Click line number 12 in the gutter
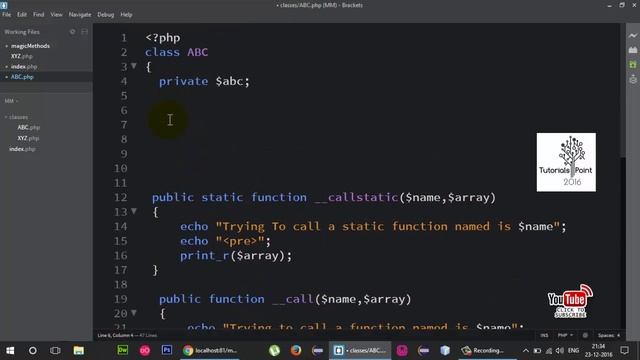640x360 pixels. click(120, 198)
